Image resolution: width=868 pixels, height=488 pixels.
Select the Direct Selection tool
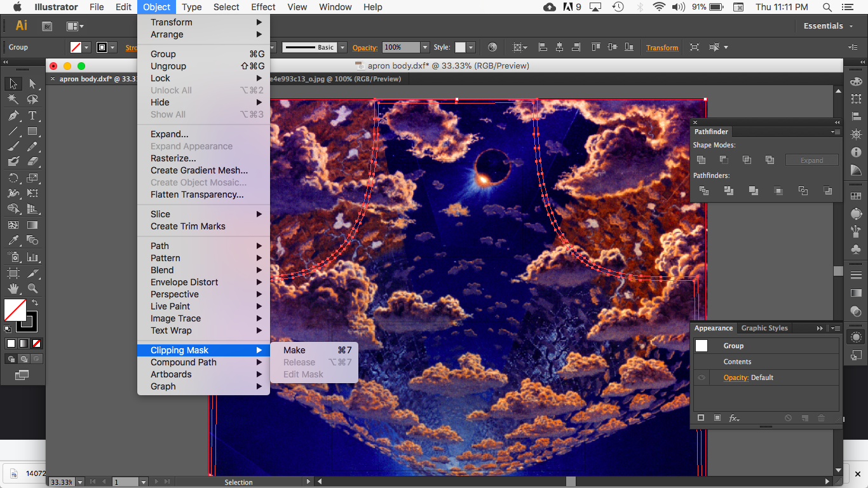32,84
